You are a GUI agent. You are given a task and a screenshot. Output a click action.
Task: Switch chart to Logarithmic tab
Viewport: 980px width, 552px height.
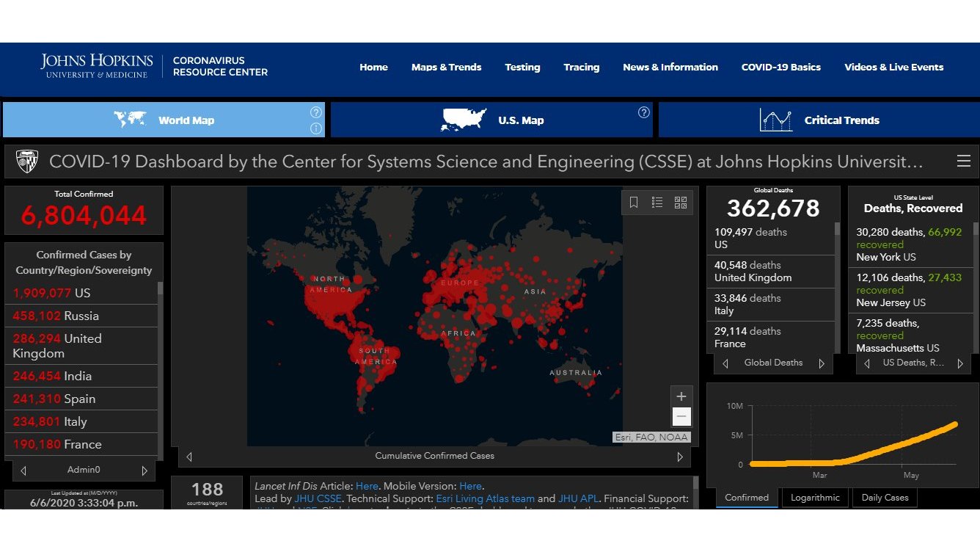(815, 498)
